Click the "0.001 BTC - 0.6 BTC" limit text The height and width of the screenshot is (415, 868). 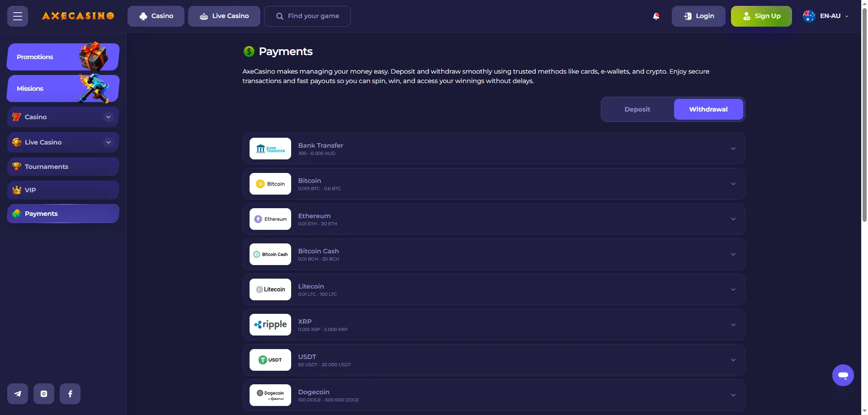[319, 189]
